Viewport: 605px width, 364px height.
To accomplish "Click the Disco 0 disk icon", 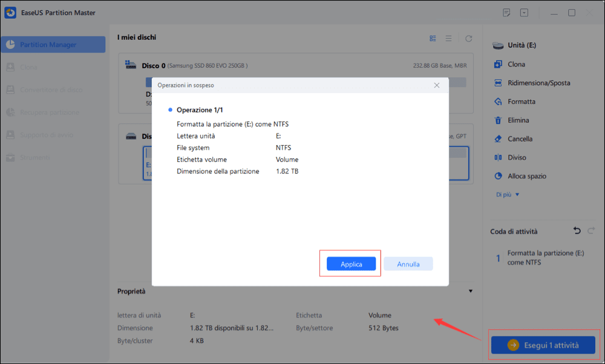I will tap(131, 65).
